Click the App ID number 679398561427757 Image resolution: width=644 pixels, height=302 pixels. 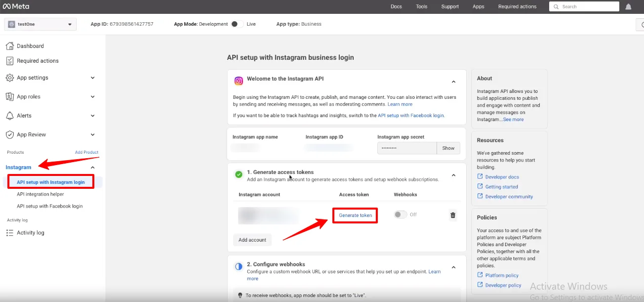tap(131, 24)
